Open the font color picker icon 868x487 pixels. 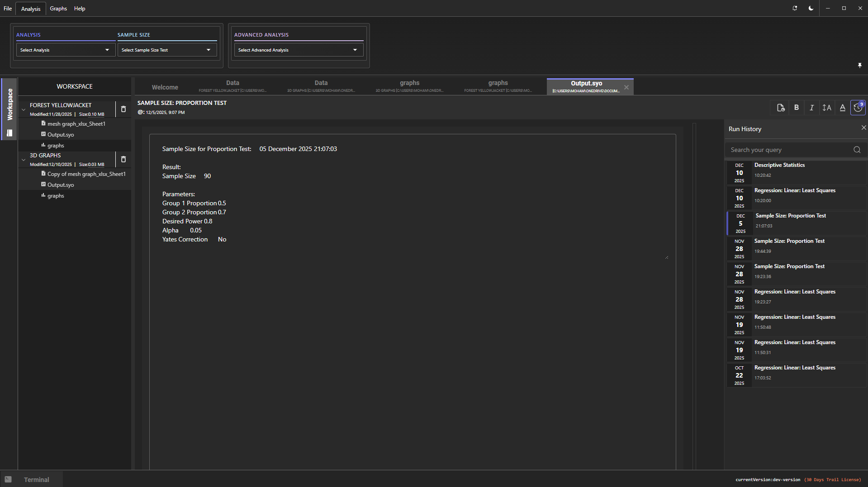(842, 108)
